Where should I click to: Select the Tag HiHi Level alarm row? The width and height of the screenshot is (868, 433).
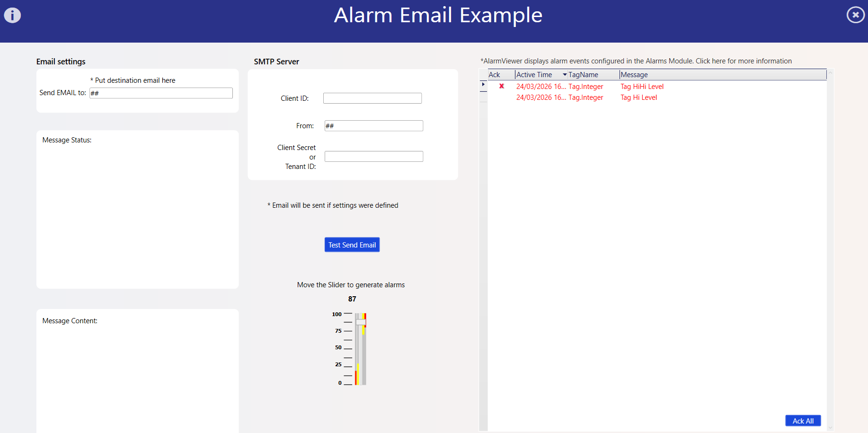coord(642,87)
